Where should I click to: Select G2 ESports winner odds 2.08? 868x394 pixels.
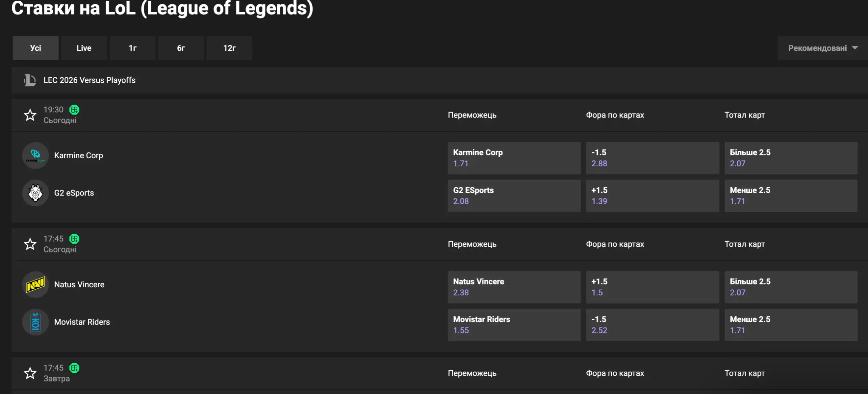pyautogui.click(x=514, y=196)
